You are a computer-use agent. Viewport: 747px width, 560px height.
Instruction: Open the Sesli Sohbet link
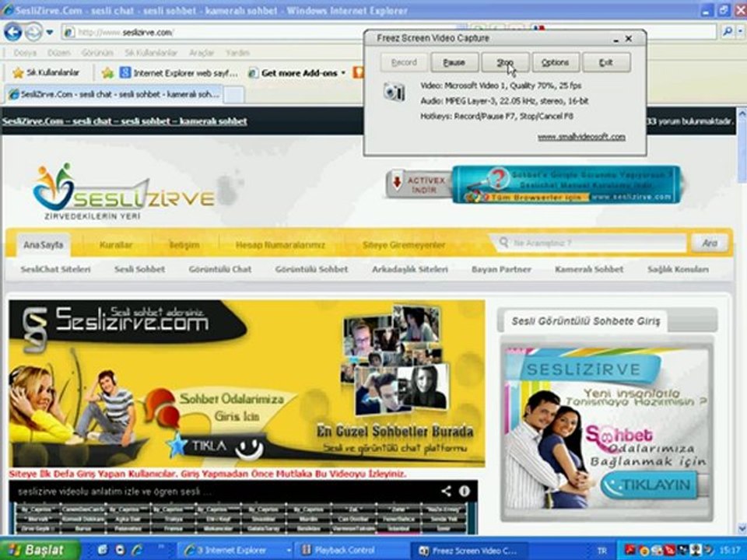coord(139,269)
